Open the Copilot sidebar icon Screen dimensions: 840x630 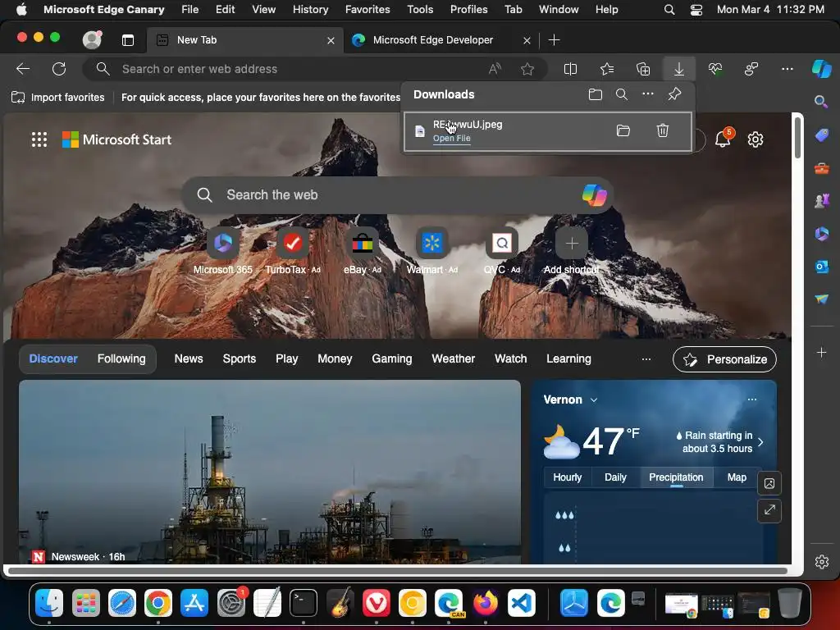(x=821, y=69)
